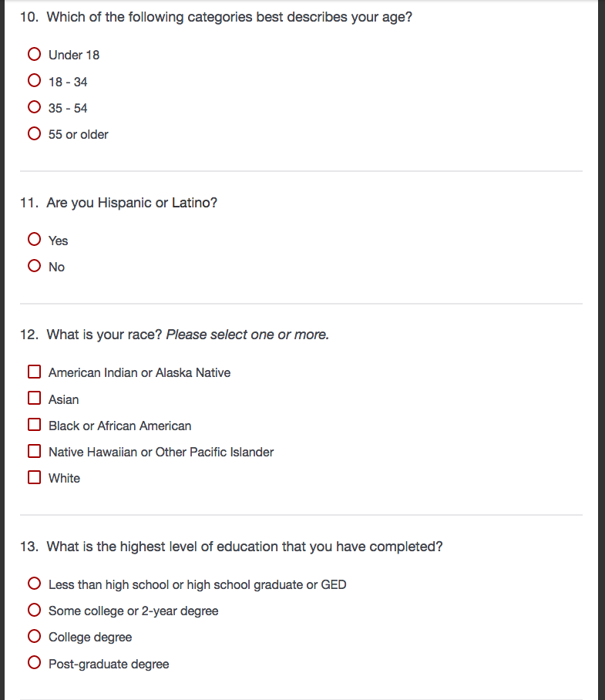Answer "No" to Hispanic or Latino
The height and width of the screenshot is (700, 605).
[34, 266]
